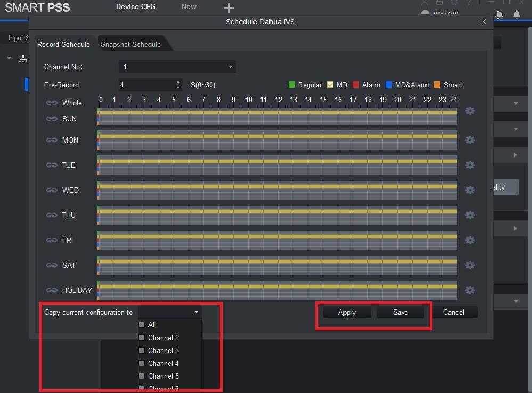
Task: Click the Save button
Action: [400, 312]
